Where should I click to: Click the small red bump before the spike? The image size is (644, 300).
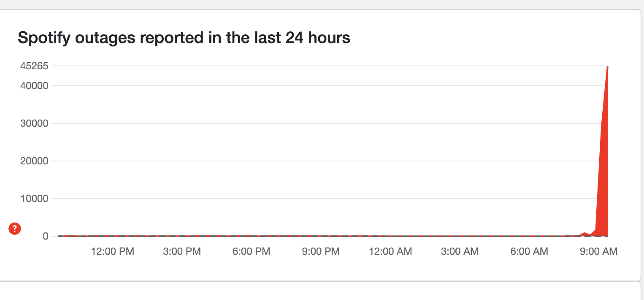(584, 233)
